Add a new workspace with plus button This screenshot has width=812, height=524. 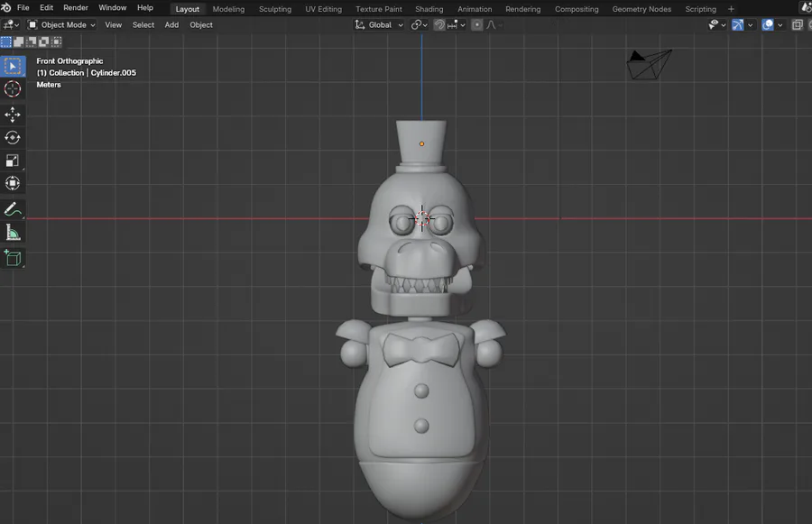(x=731, y=9)
